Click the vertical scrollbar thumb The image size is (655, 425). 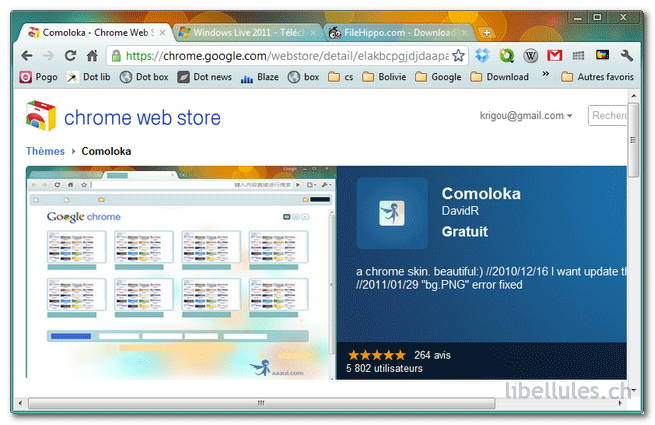coord(633,140)
